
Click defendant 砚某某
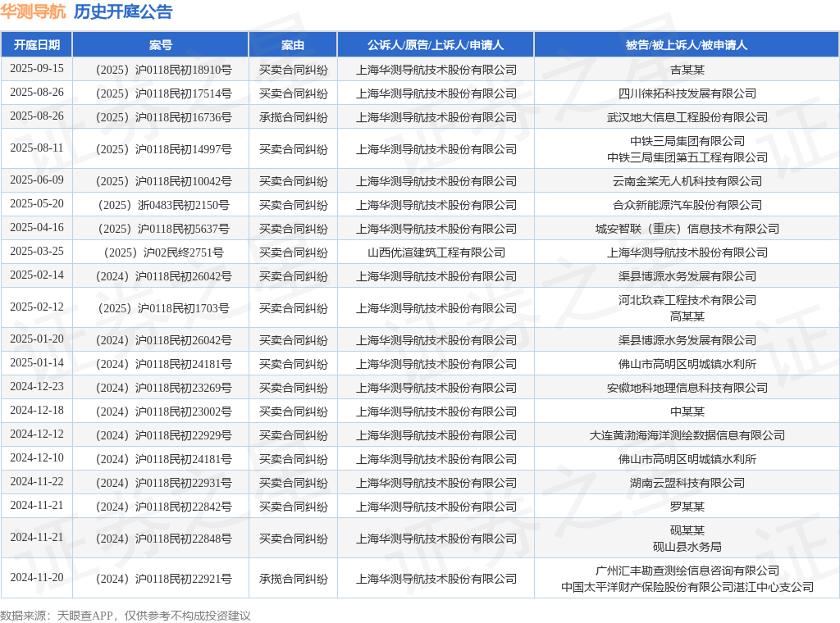pos(687,530)
